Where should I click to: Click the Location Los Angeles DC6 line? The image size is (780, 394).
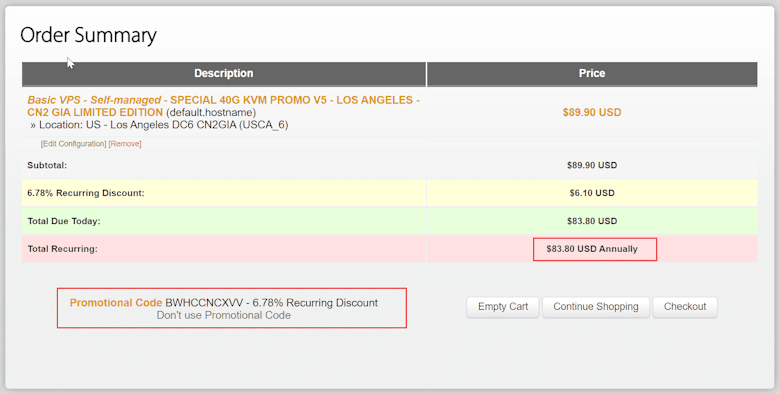159,125
